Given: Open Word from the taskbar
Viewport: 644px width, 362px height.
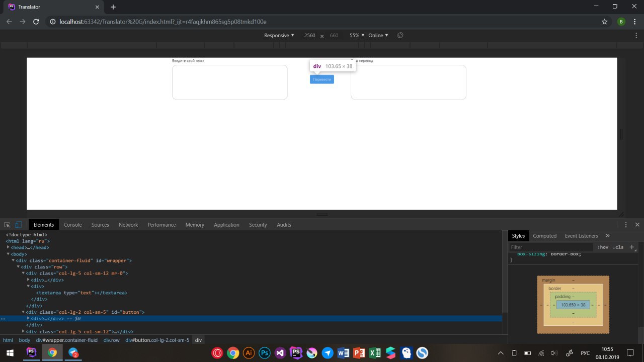Looking at the screenshot, I should point(344,353).
